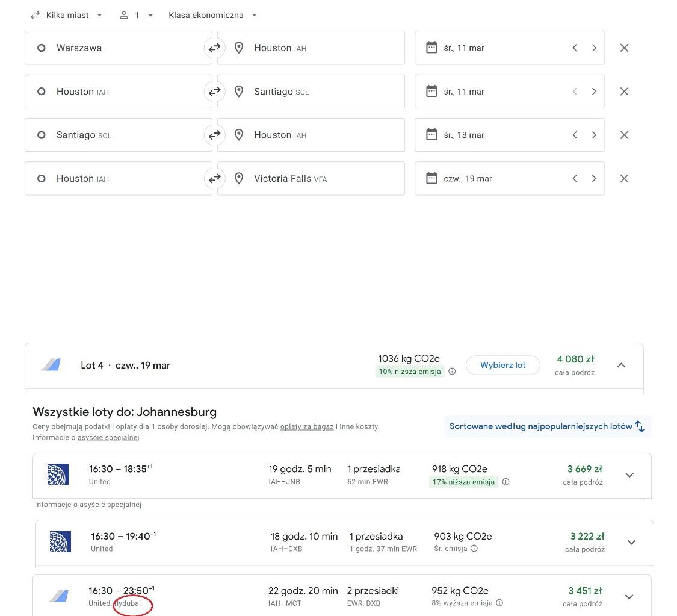The image size is (677, 616).
Task: Open the passenger count dropdown
Action: [136, 15]
